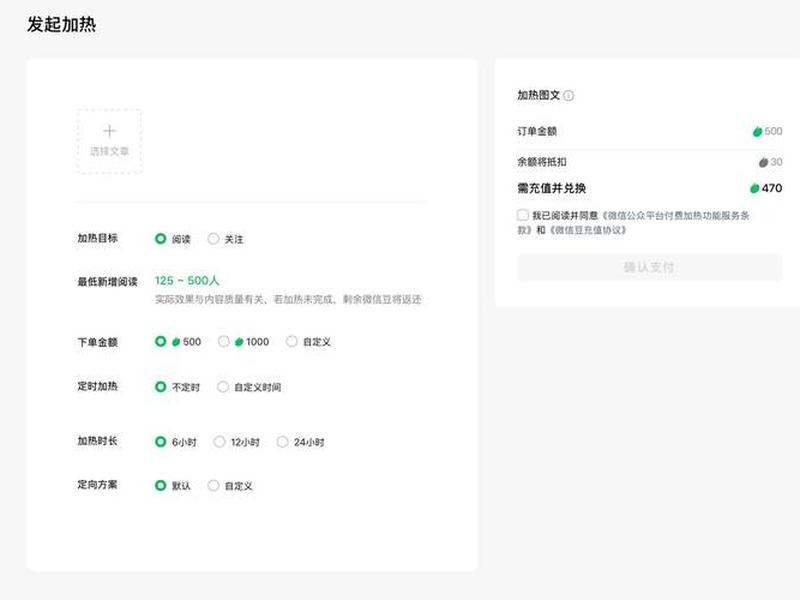800x600 pixels.
Task: Click the 下单金额 label
Action: coord(97,342)
